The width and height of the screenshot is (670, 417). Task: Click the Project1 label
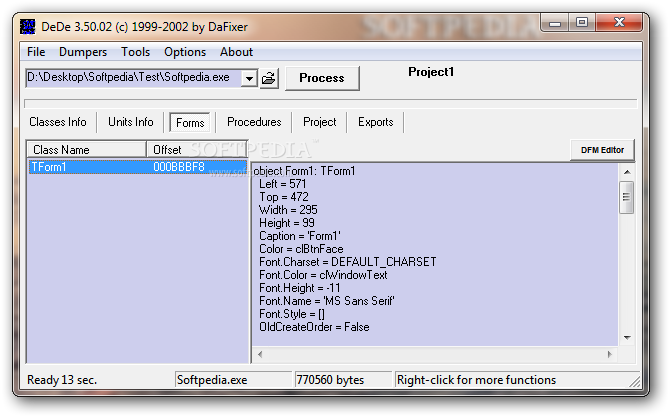431,72
